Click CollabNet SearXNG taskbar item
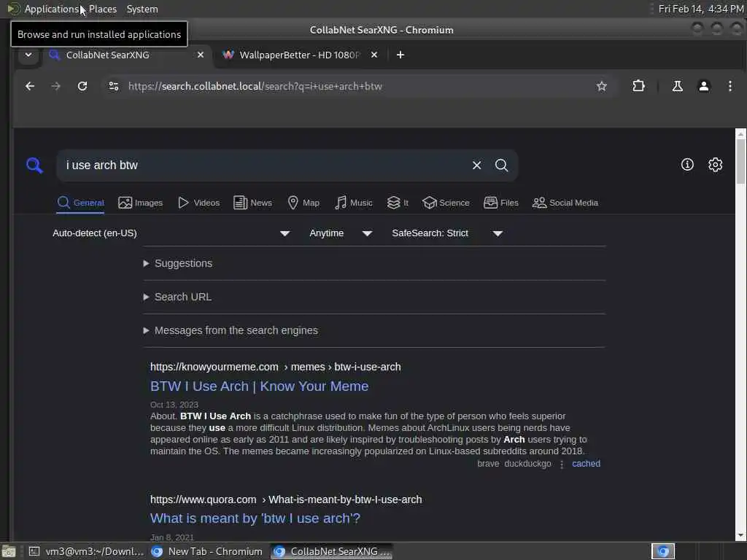Viewport: 747px width, 560px height. coord(333,551)
